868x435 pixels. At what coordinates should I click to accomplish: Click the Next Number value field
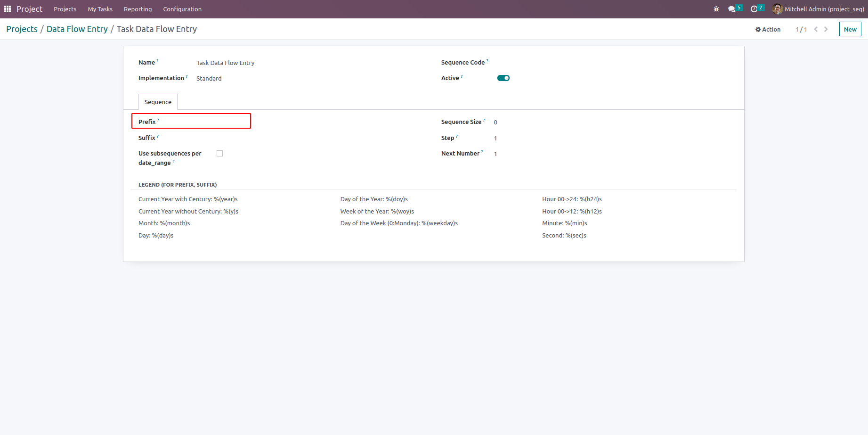(495, 154)
